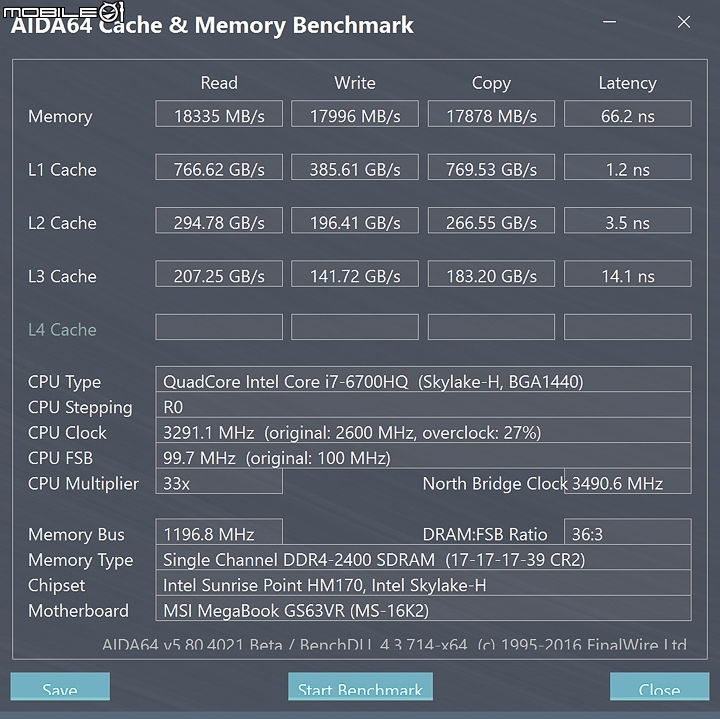Click the CPU Type information field
The height and width of the screenshot is (719, 720).
(423, 379)
